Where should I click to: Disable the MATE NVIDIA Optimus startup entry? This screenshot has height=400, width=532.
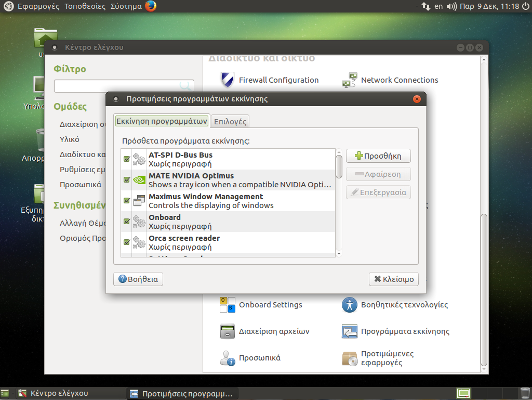click(127, 180)
